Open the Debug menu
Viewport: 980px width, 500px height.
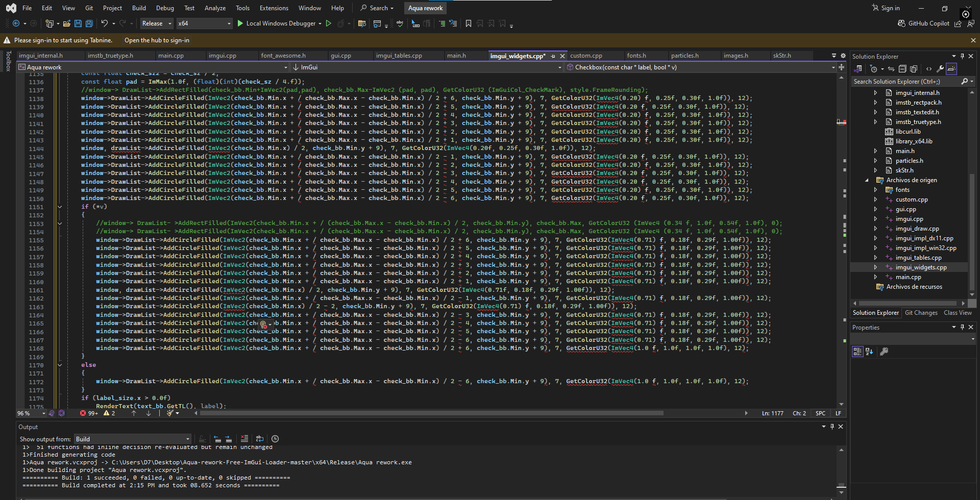coord(165,8)
